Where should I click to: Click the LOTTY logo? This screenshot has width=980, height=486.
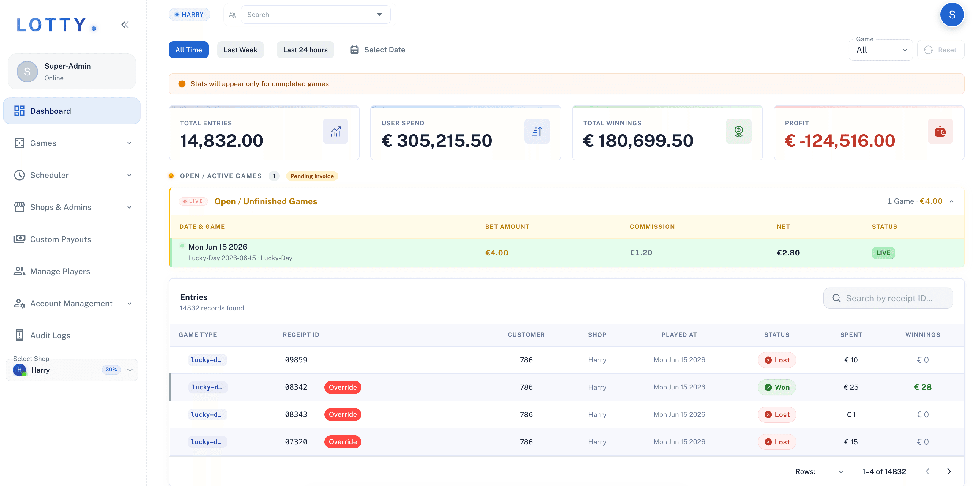tap(56, 25)
